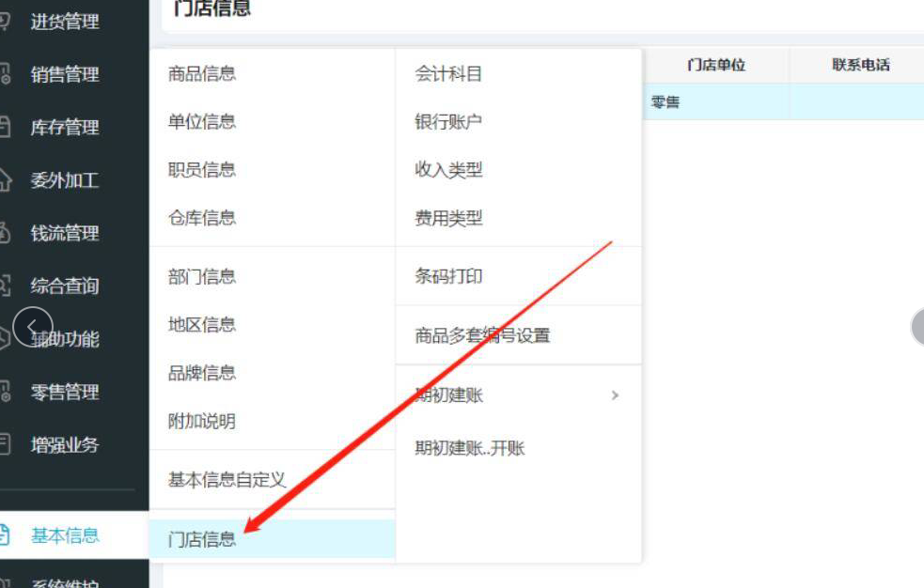This screenshot has height=588, width=924.
Task: Open 商品信息 menu entry
Action: click(x=202, y=73)
